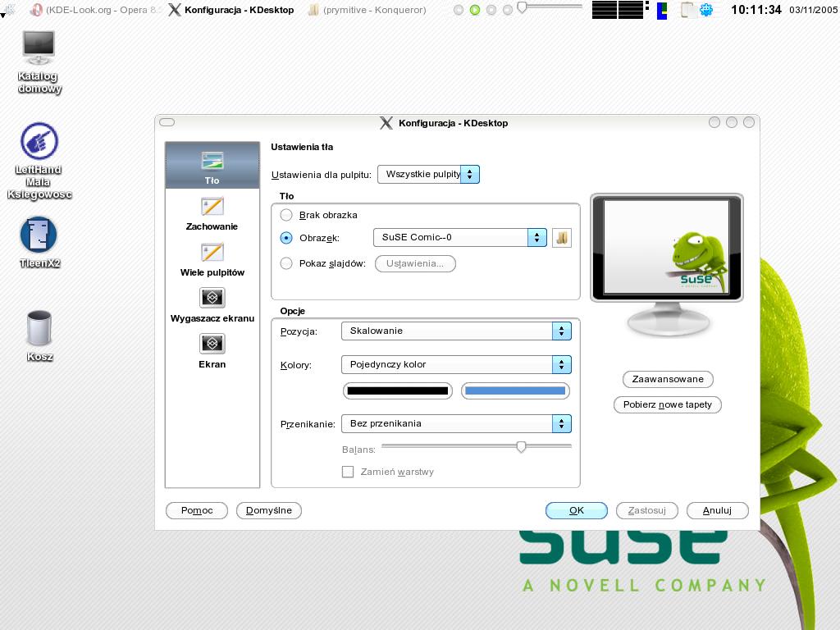This screenshot has width=840, height=630.
Task: Open Zaawansowane advanced settings
Action: tap(668, 379)
